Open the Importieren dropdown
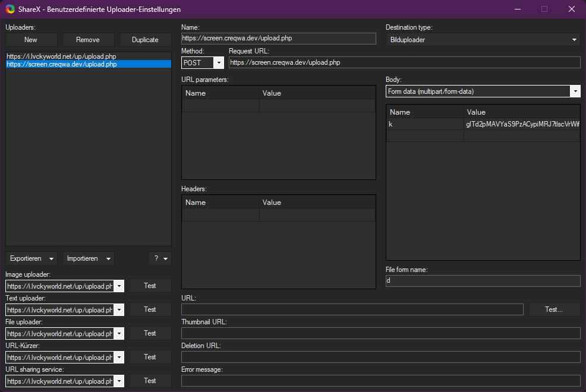 click(89, 258)
